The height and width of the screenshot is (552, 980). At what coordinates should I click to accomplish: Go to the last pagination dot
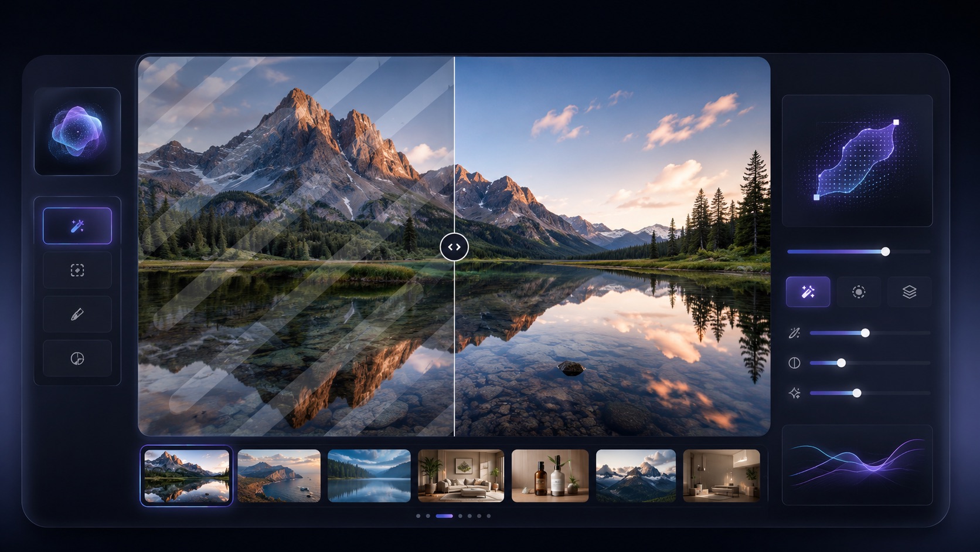[488, 516]
